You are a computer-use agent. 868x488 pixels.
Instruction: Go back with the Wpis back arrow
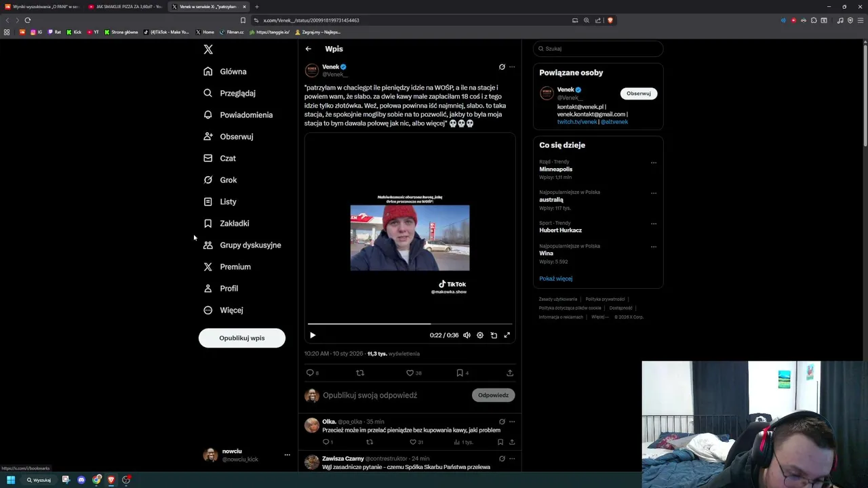click(x=308, y=49)
